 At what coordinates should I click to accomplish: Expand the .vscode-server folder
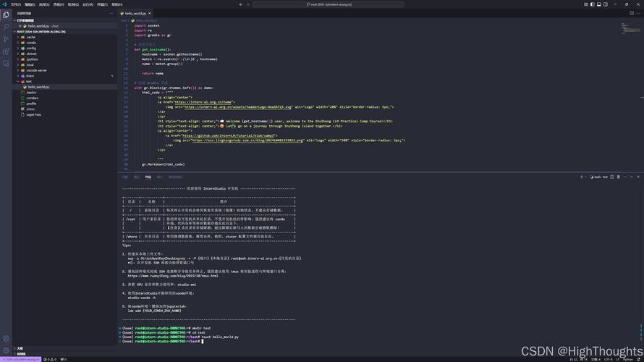[36, 70]
